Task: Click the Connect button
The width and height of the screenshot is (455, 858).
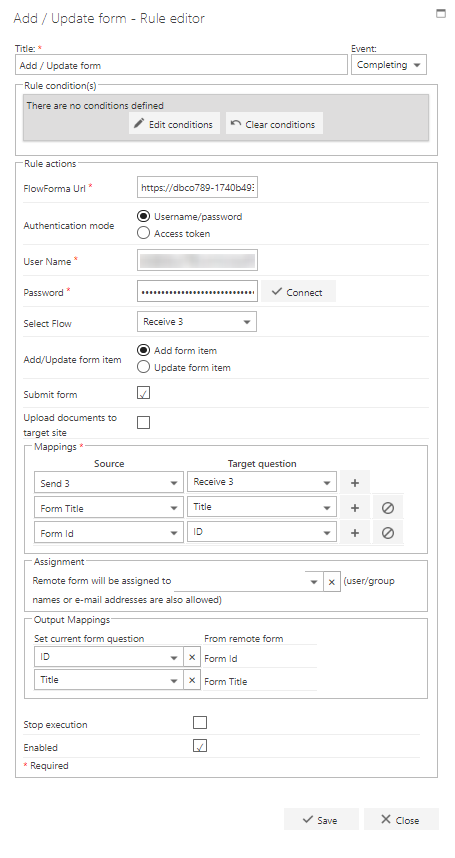Action: (x=298, y=292)
